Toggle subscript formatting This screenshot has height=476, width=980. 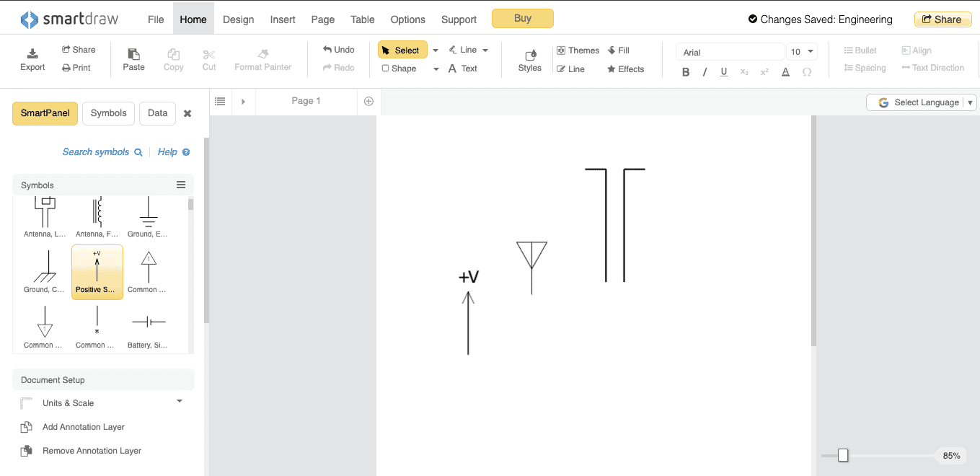[x=744, y=72]
